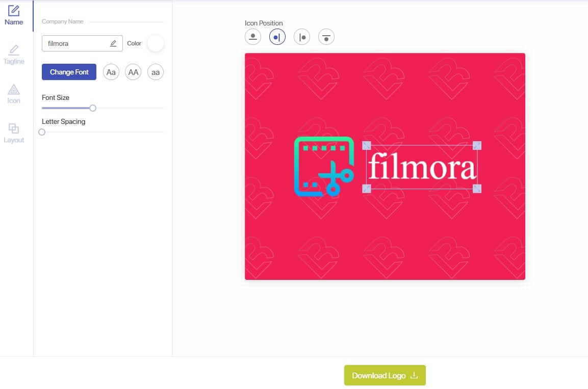Switch to the Layout tab
Screen dimensions: 588x389
14,134
